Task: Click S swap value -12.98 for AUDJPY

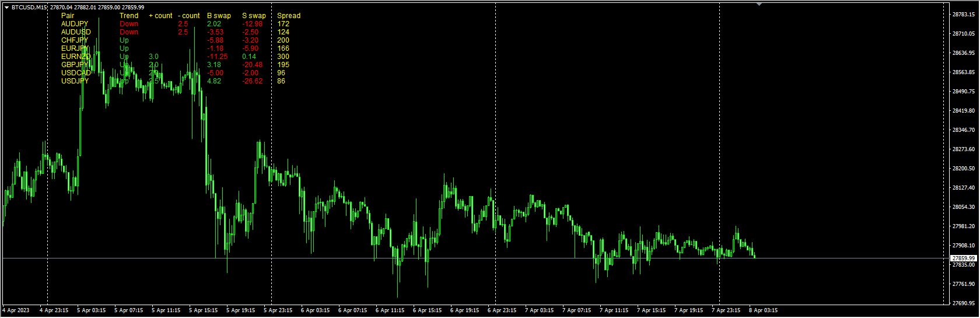Action: point(253,24)
